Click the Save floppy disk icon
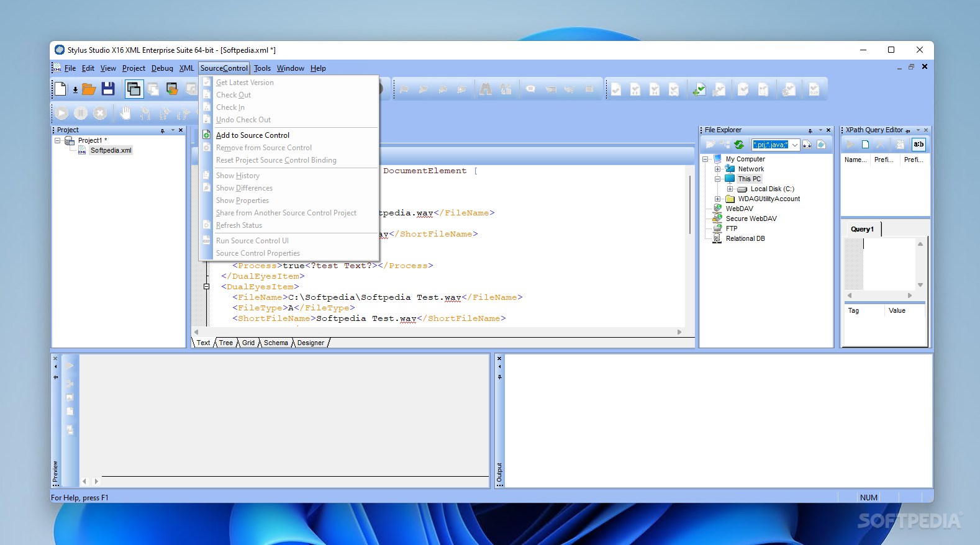The width and height of the screenshot is (980, 545). tap(108, 89)
